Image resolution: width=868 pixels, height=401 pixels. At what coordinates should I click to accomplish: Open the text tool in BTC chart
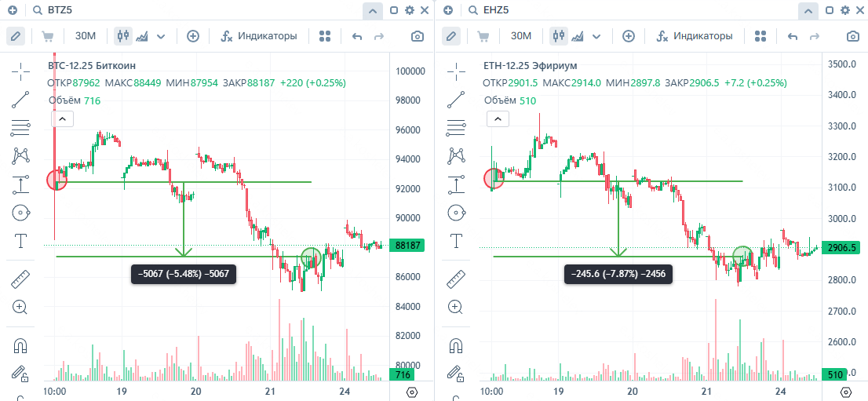21,240
